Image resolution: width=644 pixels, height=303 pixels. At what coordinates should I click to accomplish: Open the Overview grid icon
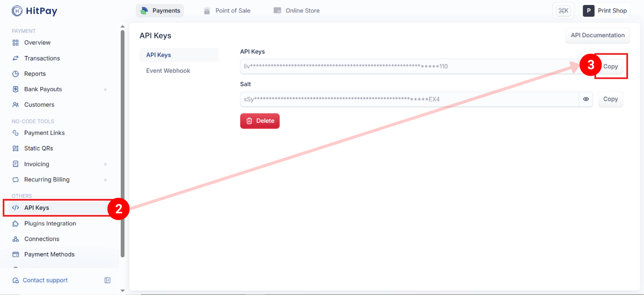15,43
